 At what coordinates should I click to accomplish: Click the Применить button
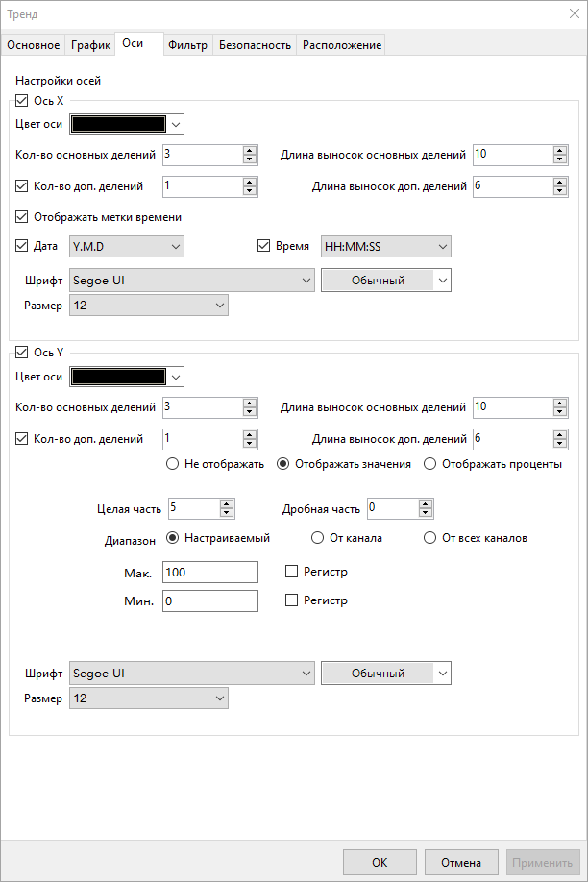[543, 863]
